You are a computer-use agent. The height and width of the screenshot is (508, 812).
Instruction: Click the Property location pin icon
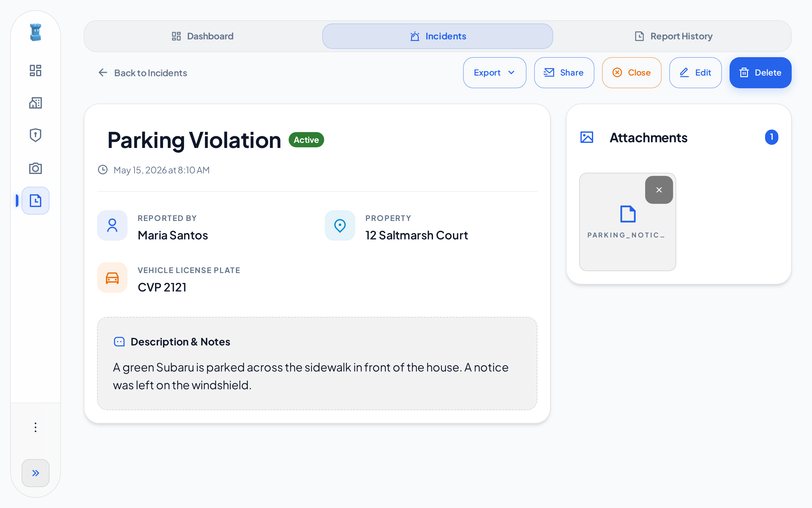click(340, 225)
